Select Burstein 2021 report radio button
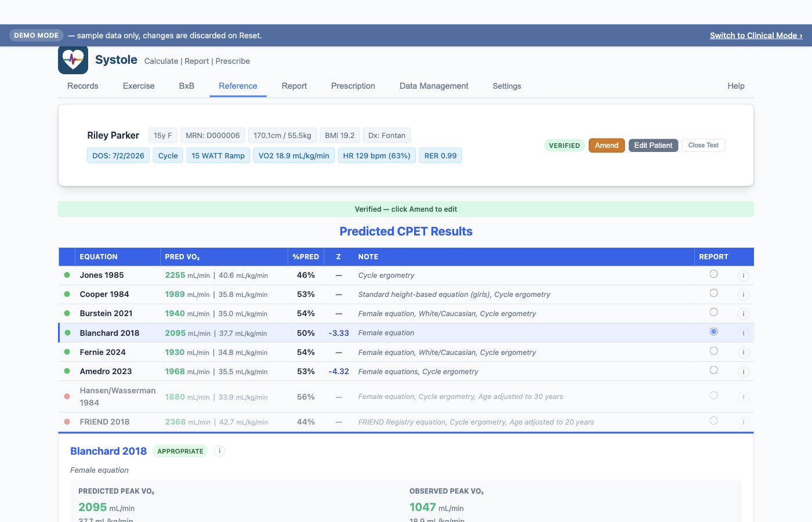The image size is (812, 522). [714, 312]
